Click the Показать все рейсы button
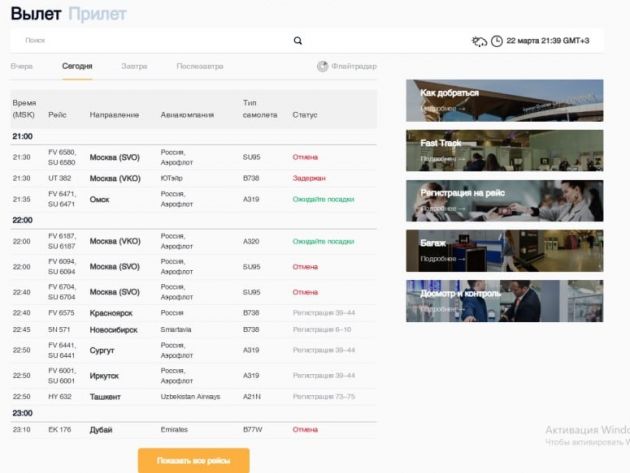Viewport: 630px width, 473px height. [x=193, y=460]
